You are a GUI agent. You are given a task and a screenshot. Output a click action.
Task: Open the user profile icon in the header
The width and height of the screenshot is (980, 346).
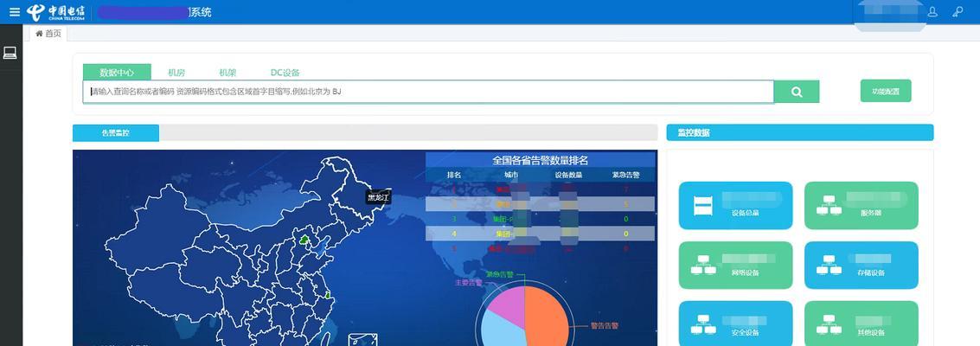[x=932, y=12]
